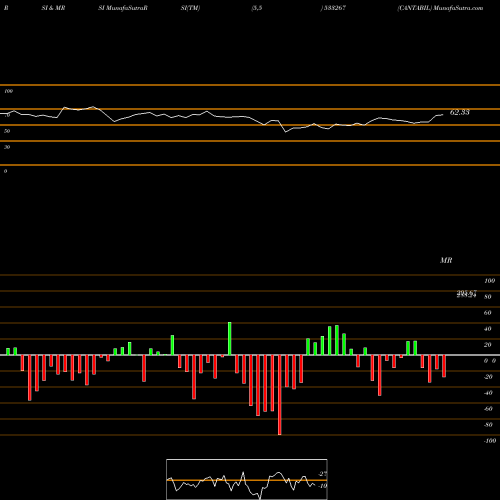Click the RSI value 62.33 label
The width and height of the screenshot is (500, 500).
pyautogui.click(x=460, y=112)
